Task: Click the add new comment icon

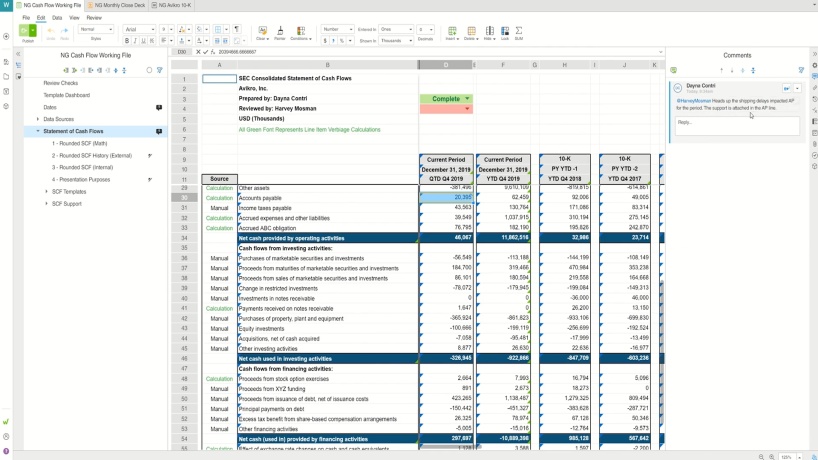Action: click(673, 70)
